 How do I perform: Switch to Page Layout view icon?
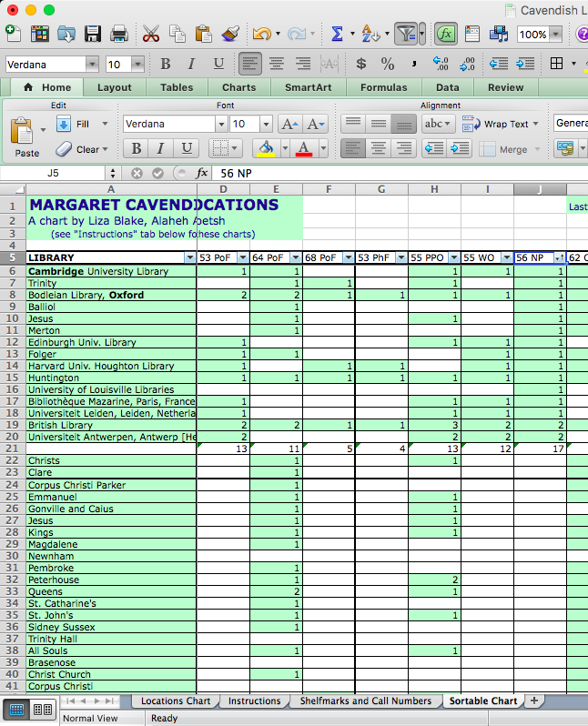tap(42, 710)
